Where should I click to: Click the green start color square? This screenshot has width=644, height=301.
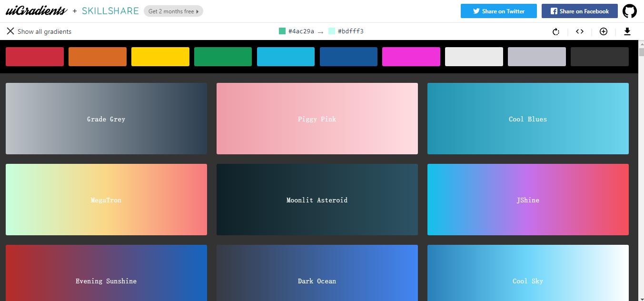[x=282, y=31]
